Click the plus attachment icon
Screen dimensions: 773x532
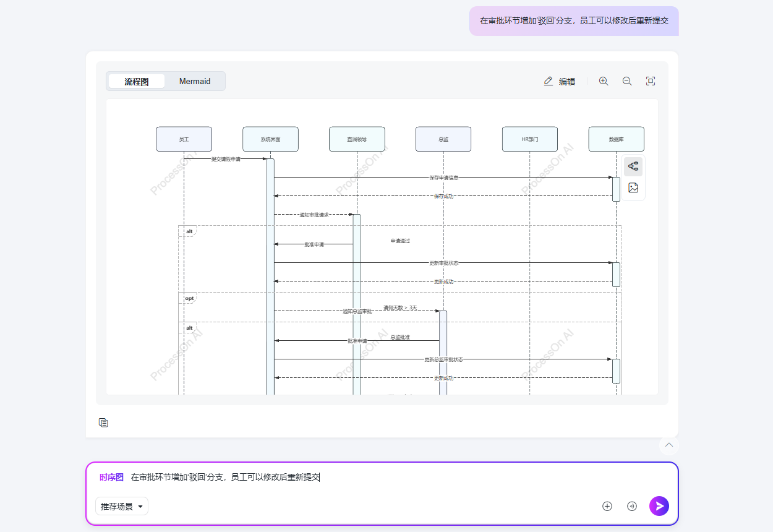[x=607, y=506]
